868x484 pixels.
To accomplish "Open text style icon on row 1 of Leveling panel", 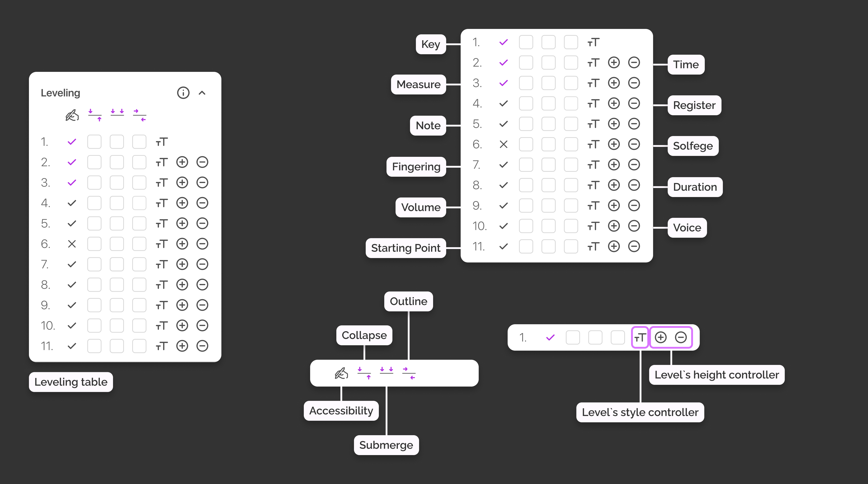I will click(x=162, y=142).
